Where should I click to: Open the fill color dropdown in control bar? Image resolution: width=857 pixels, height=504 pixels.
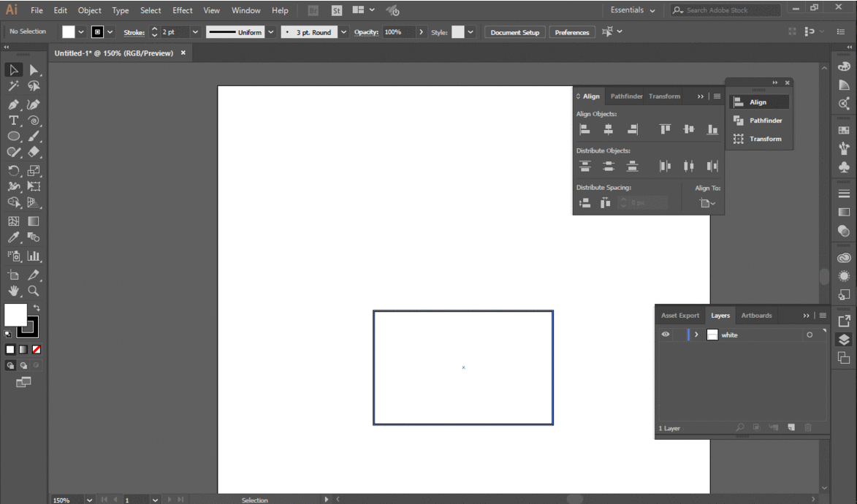click(81, 32)
